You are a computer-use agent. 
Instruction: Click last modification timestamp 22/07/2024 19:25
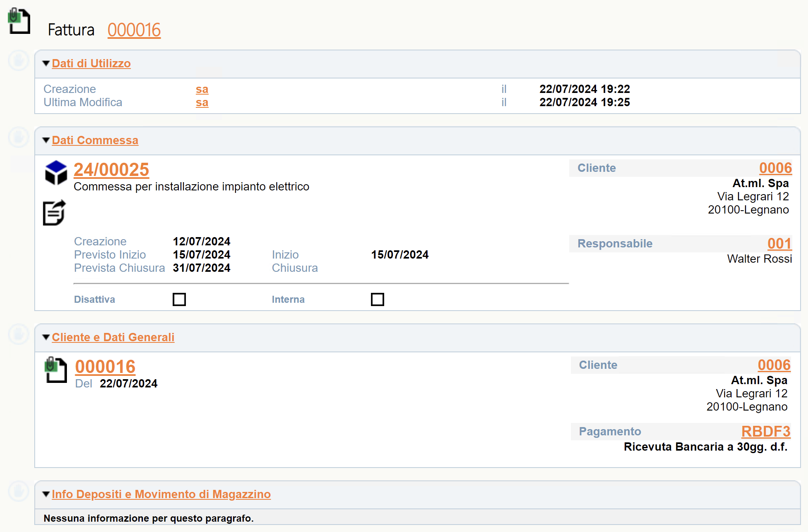pyautogui.click(x=585, y=102)
